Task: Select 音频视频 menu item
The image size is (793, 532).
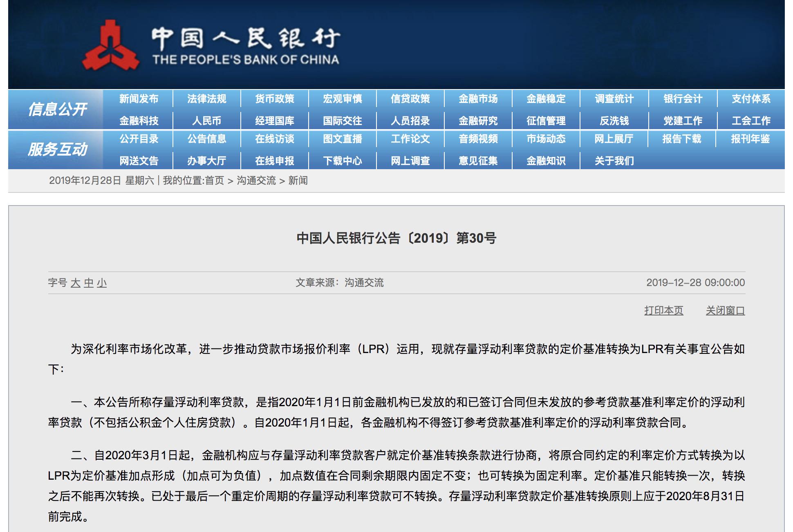Action: point(478,139)
